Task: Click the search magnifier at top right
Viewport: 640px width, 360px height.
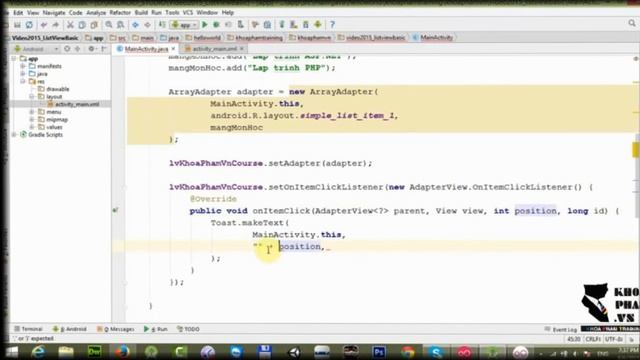Action: (632, 24)
